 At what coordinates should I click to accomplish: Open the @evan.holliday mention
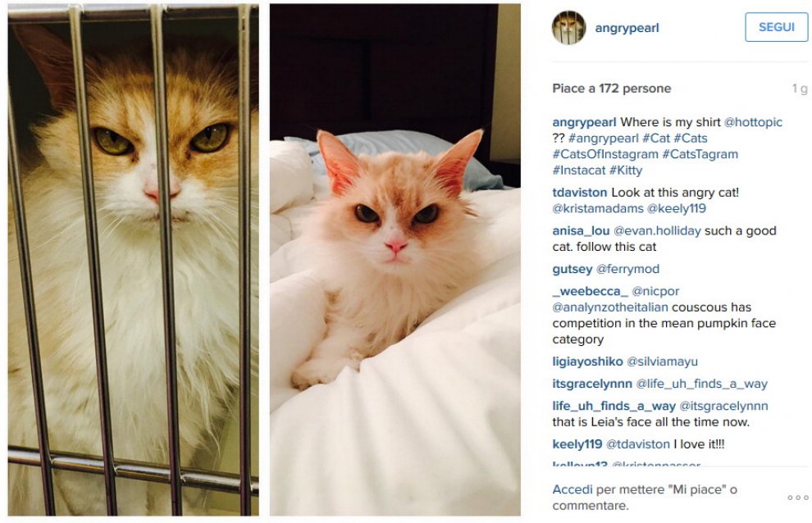657,231
